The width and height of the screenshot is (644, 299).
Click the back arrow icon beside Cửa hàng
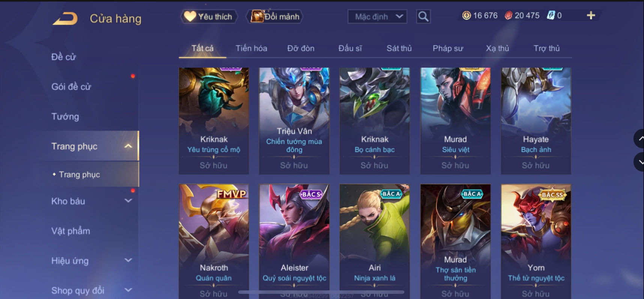65,18
